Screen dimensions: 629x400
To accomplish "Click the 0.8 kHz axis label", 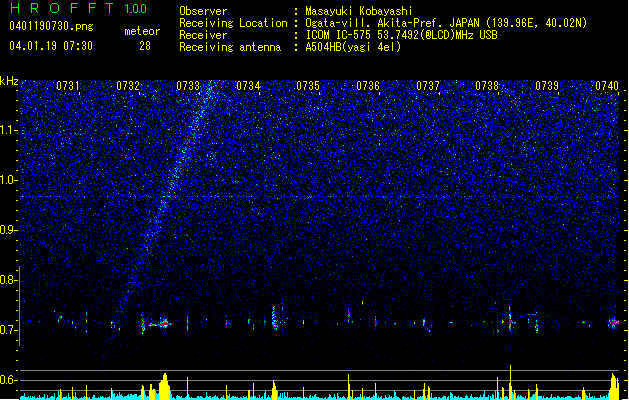I will point(9,280).
